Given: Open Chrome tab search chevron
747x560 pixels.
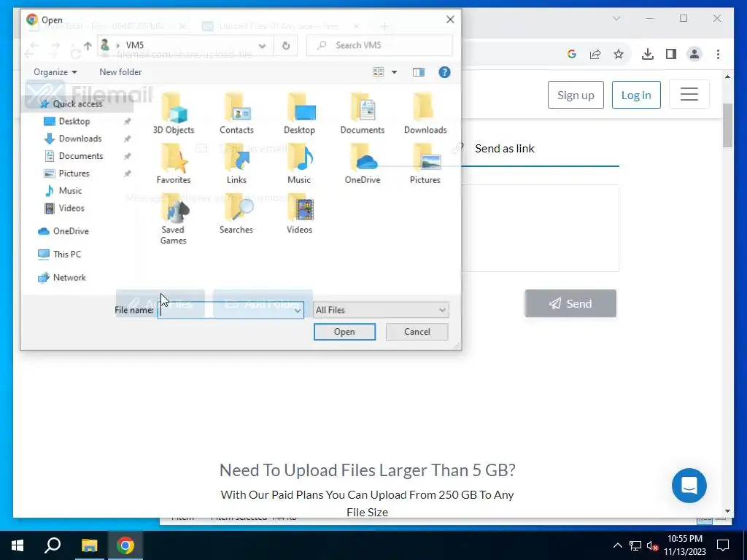Looking at the screenshot, I should 616,18.
